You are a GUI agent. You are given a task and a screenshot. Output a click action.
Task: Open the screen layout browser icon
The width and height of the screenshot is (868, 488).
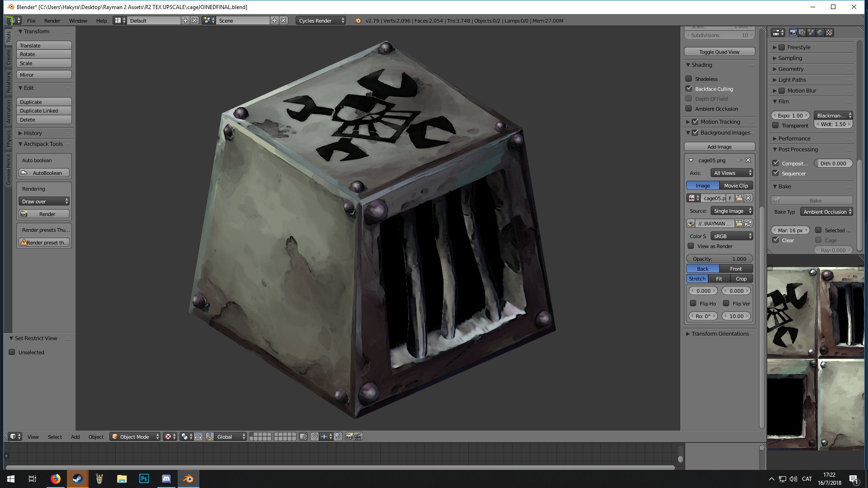coord(120,20)
